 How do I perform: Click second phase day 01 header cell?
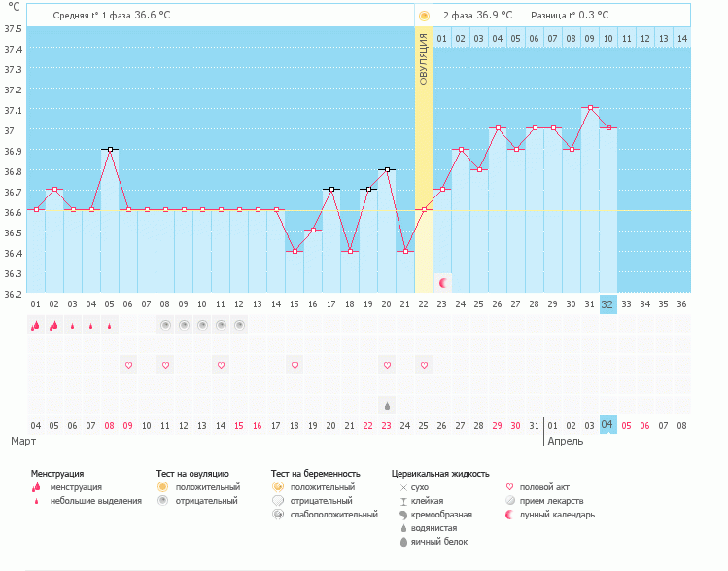(x=442, y=38)
